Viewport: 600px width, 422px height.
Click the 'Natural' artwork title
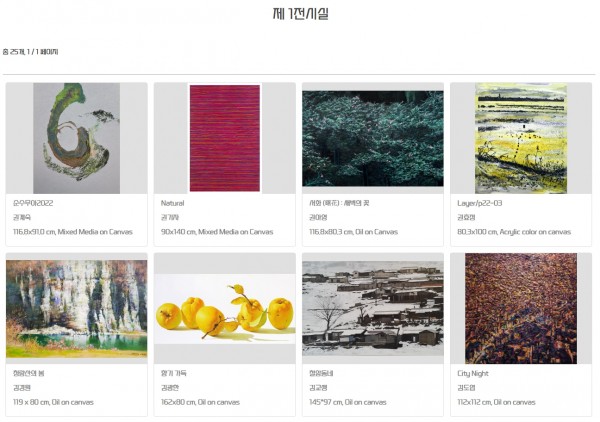coord(172,203)
